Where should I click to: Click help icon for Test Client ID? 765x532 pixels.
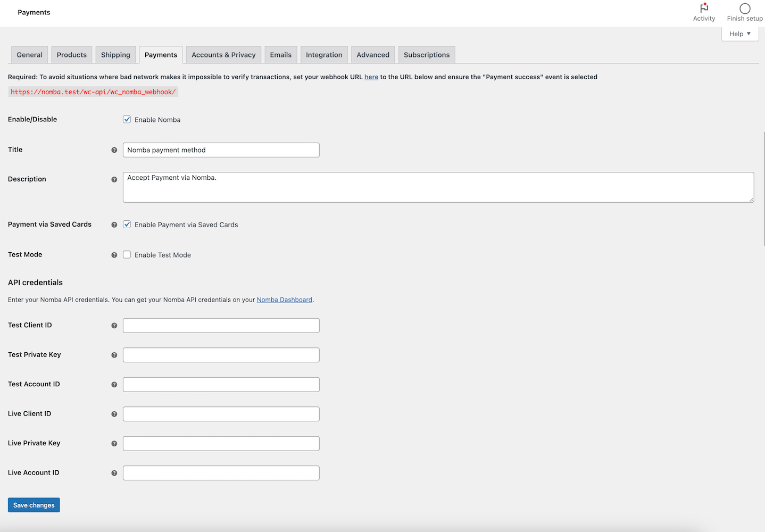click(x=114, y=326)
